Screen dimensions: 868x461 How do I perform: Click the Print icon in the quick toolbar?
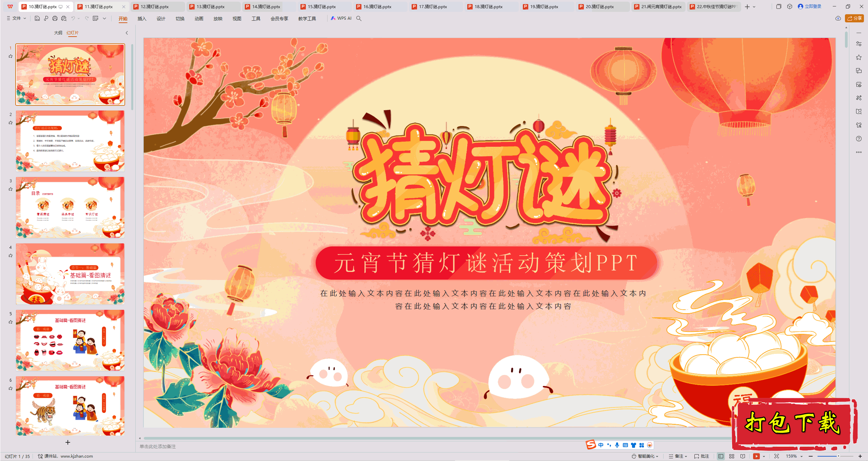coord(55,18)
